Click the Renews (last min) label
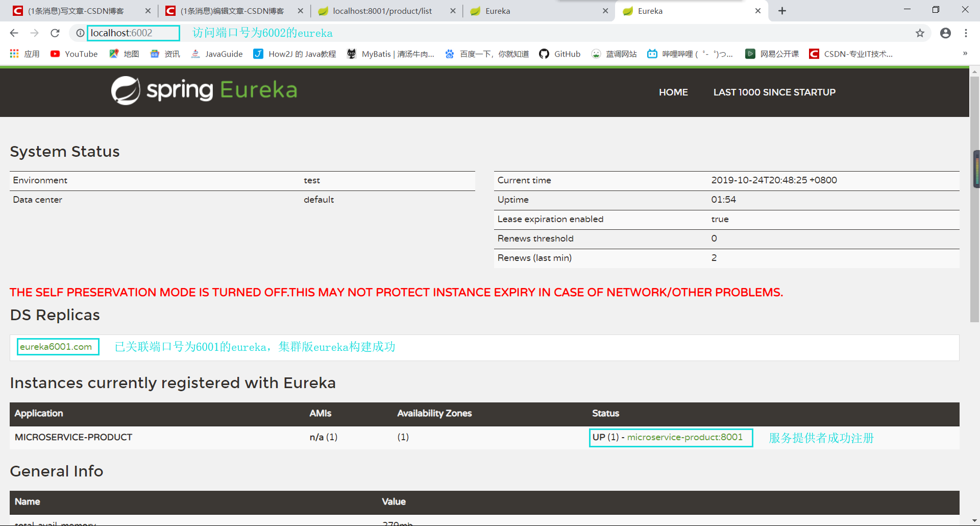The image size is (980, 526). pos(534,258)
